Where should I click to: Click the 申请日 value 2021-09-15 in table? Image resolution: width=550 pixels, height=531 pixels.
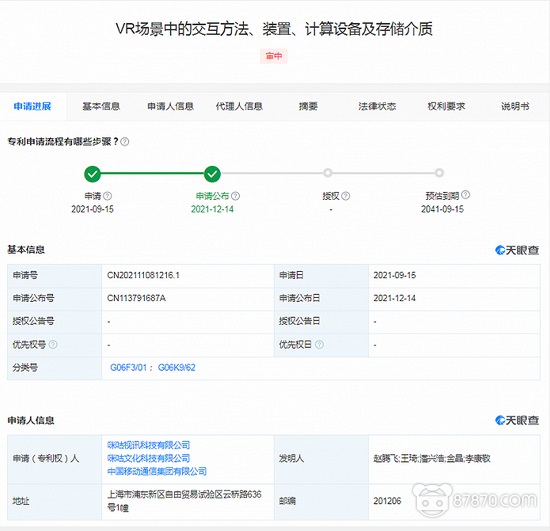coord(395,275)
